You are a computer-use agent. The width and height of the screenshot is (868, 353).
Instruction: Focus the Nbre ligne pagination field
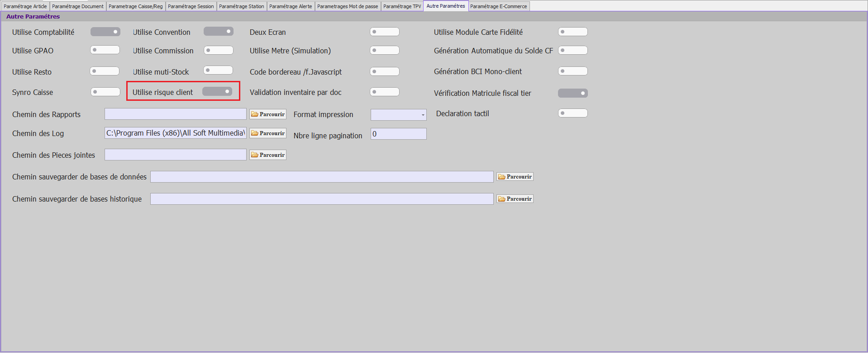[399, 134]
